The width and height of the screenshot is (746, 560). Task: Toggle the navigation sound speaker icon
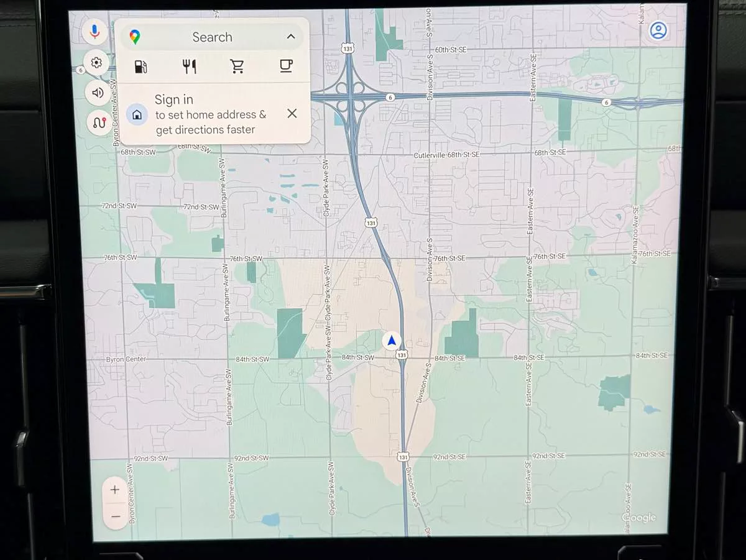click(98, 93)
